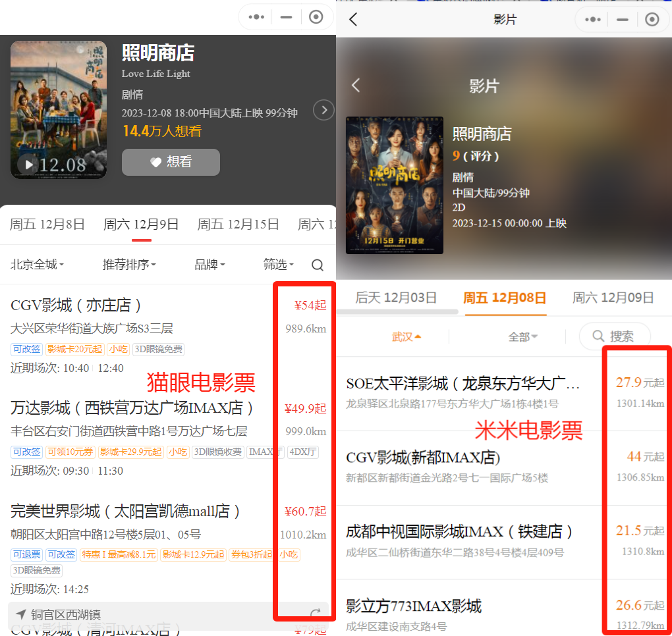Viewport: 672px width, 636px height.
Task: Click the 影城卡29.9元起 tag
Action: pos(130,452)
